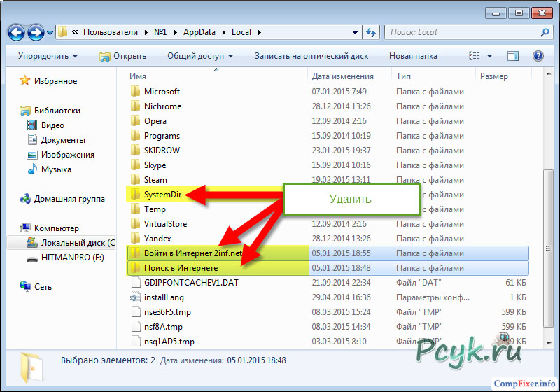The height and width of the screenshot is (392, 560).
Task: Create folder using Новая папка button
Action: [x=413, y=56]
